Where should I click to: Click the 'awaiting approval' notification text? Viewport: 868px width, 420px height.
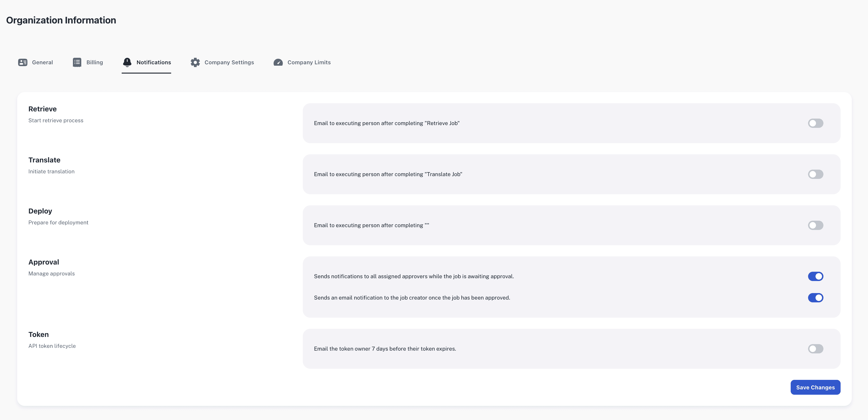click(x=414, y=276)
